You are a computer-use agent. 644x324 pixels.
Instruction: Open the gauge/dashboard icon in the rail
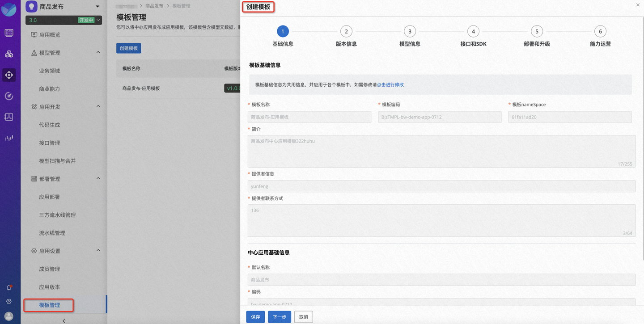point(9,96)
